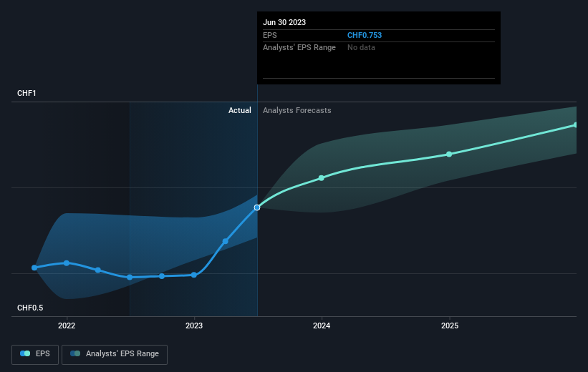Click the last forecast point at right edge
Viewport: 588px width, 372px height.
pyautogui.click(x=575, y=124)
